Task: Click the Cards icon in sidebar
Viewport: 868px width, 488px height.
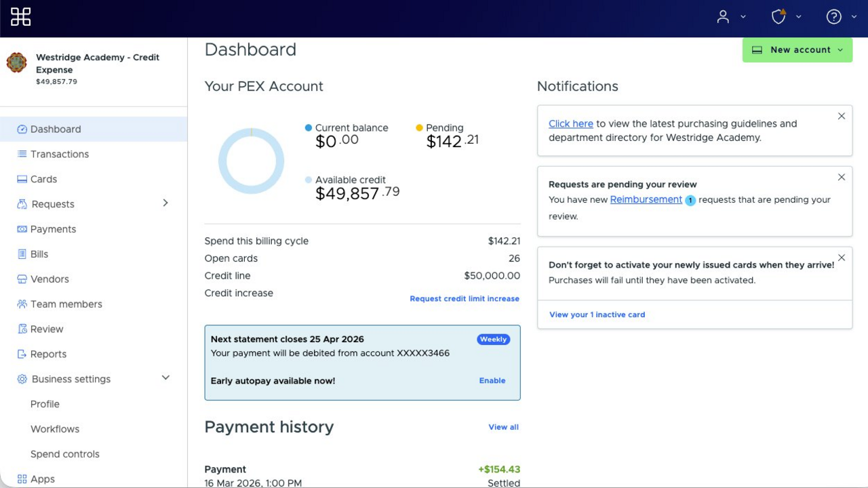Action: tap(22, 180)
